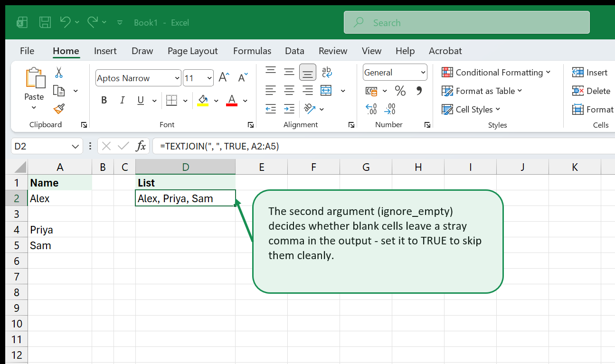Toggle Bottom Align vertical alignment

[x=308, y=72]
